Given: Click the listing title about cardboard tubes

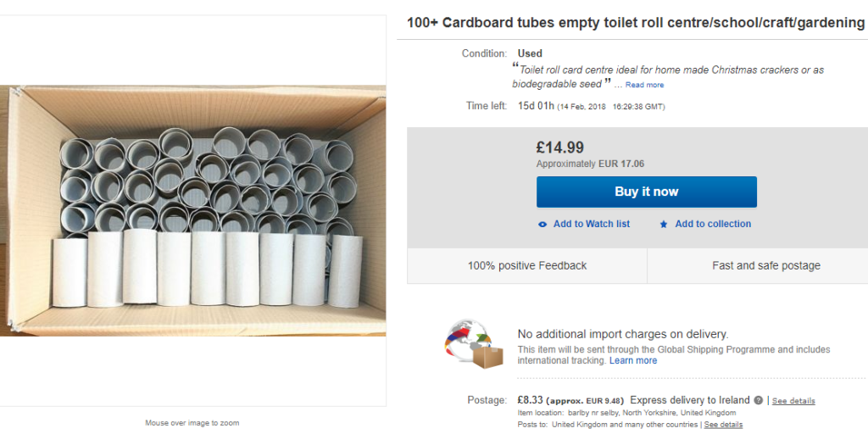Looking at the screenshot, I should coord(636,23).
